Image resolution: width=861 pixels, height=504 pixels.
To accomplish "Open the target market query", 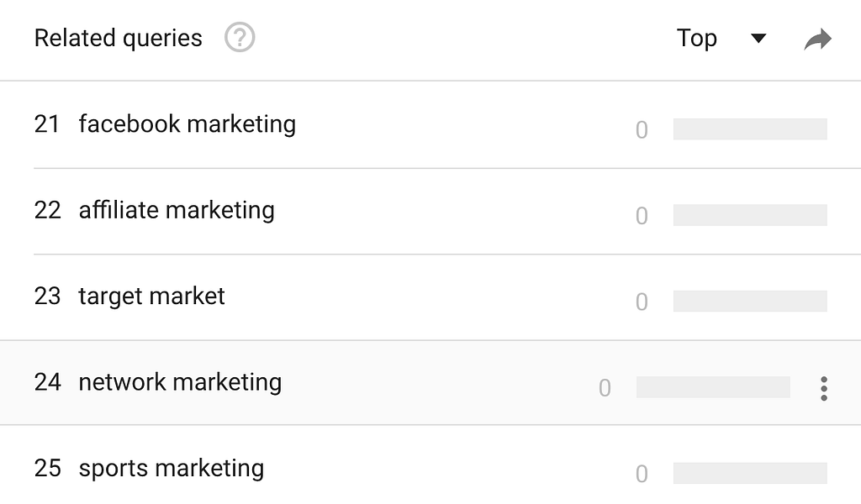I will [x=151, y=297].
